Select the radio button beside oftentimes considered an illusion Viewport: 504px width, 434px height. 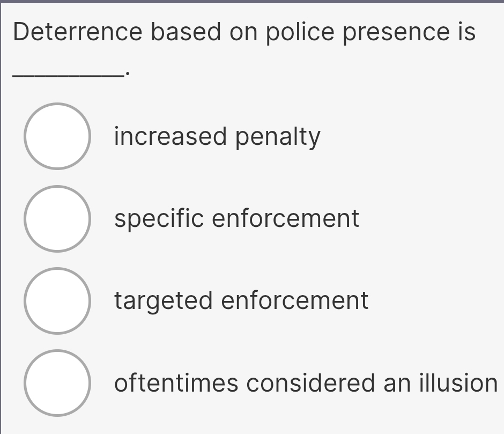(58, 383)
